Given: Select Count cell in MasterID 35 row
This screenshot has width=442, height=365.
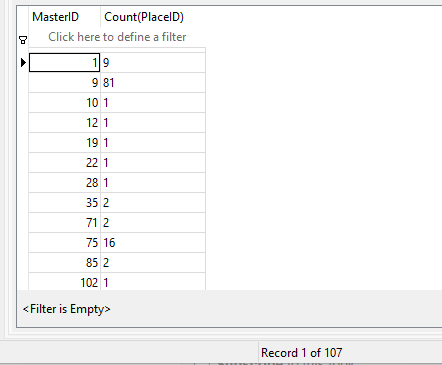Looking at the screenshot, I should pos(153,203).
